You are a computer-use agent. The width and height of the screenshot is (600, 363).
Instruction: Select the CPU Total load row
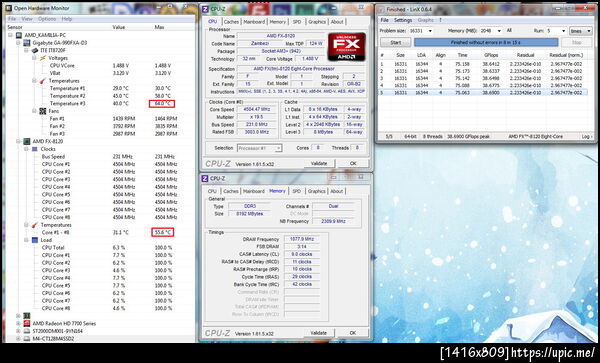point(100,248)
